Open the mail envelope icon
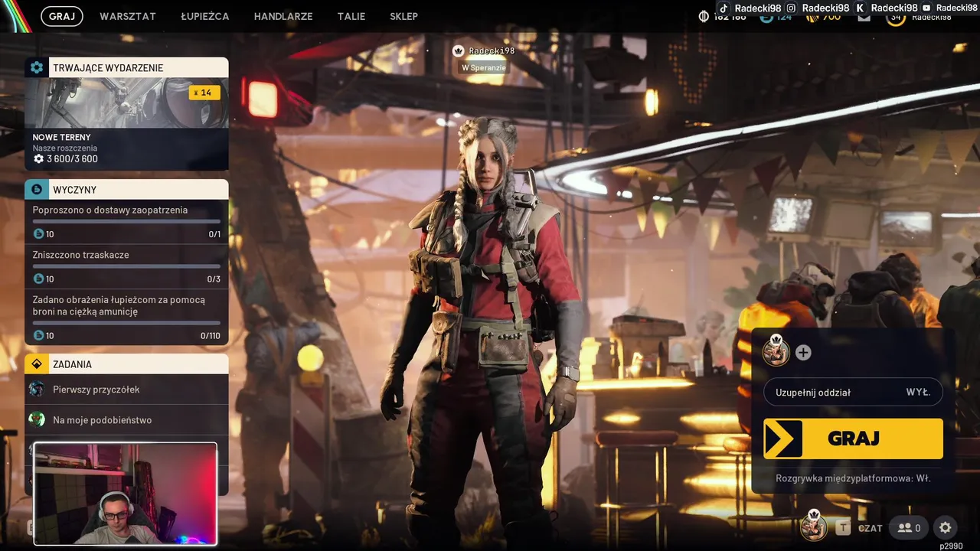 tap(864, 17)
